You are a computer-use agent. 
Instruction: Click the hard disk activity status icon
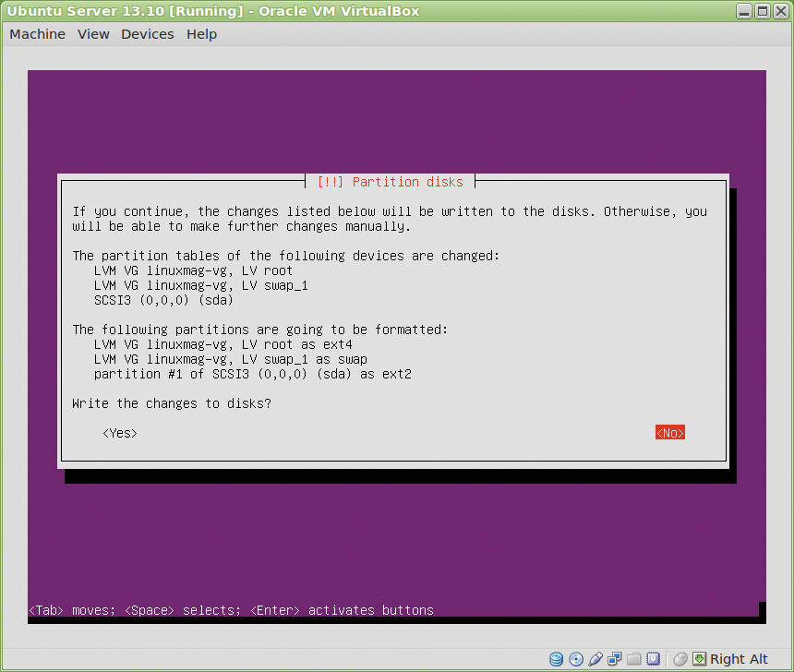coord(556,659)
